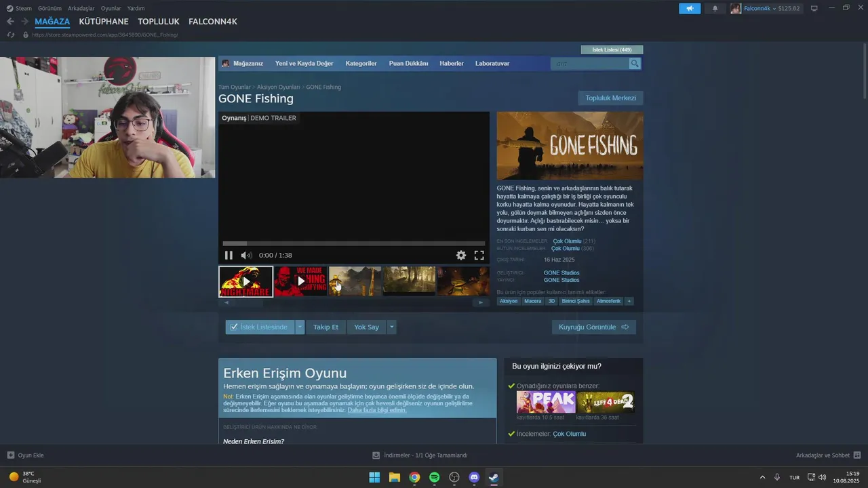Click the store search magnifier icon
This screenshot has width=868, height=488.
(x=635, y=64)
